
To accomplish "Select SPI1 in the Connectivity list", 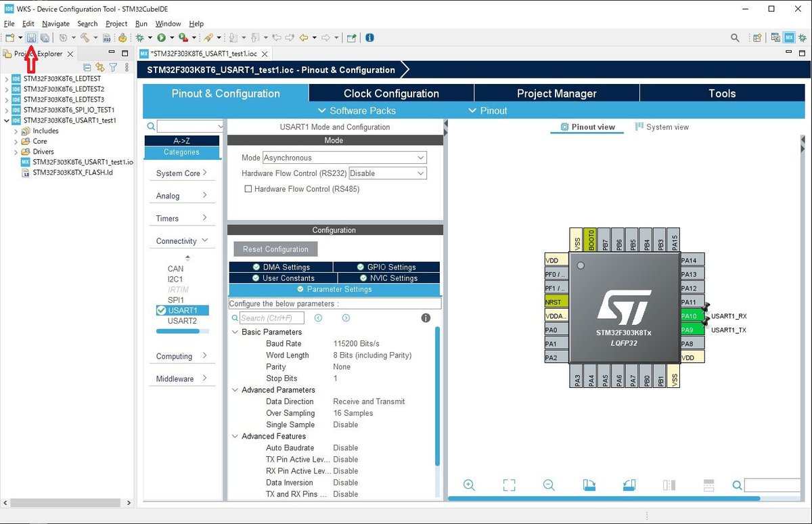I will (x=176, y=300).
